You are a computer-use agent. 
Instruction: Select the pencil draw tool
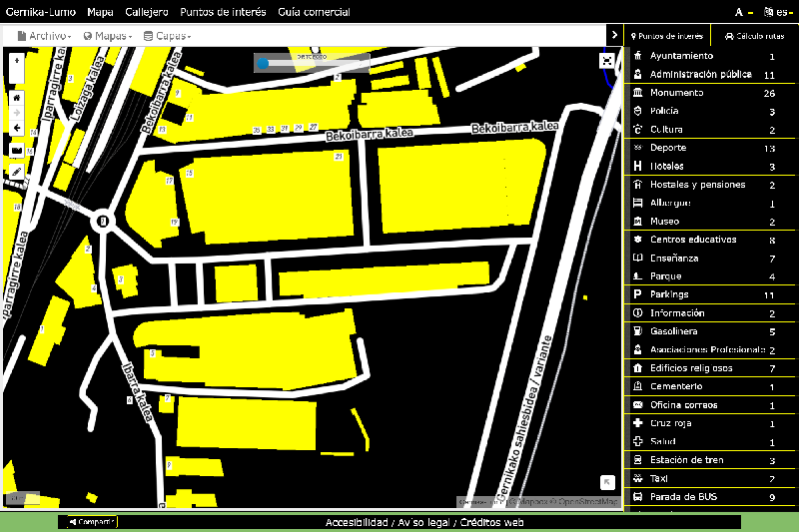16,172
